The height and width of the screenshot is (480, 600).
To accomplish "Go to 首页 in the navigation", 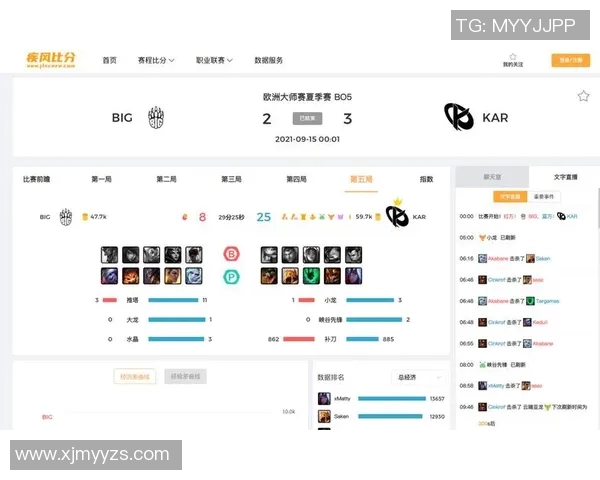I will (x=109, y=60).
